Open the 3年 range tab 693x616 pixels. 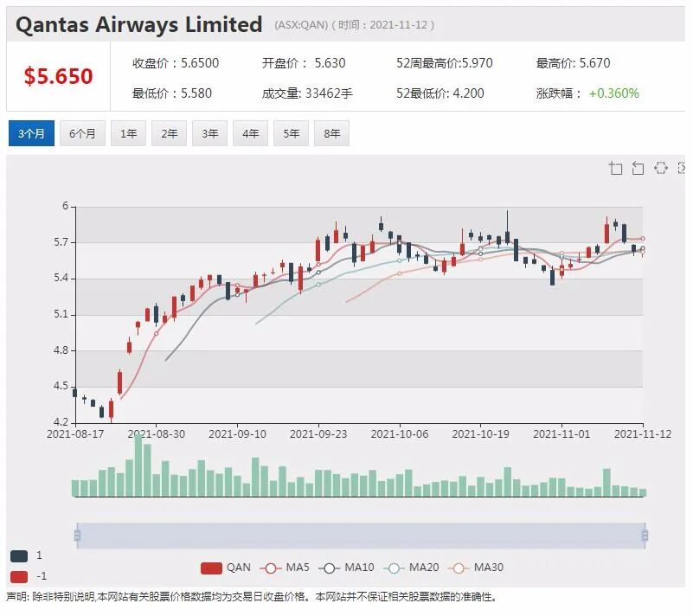pyautogui.click(x=209, y=133)
